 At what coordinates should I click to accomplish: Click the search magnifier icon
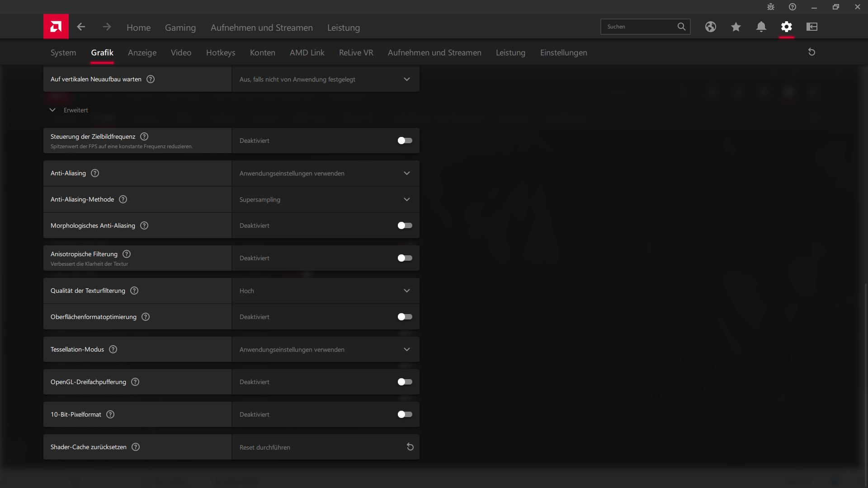coord(681,27)
